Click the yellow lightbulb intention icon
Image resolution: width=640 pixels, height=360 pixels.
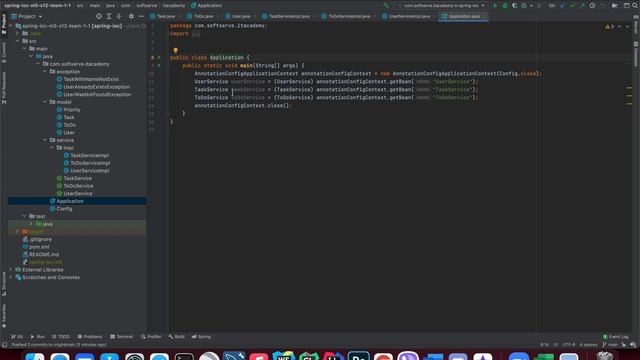click(176, 50)
